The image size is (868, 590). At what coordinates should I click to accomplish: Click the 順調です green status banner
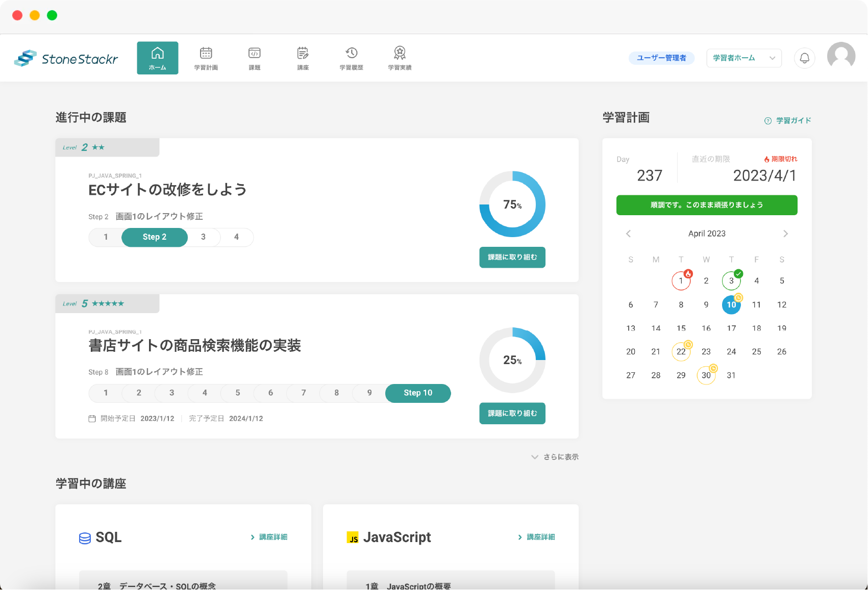707,205
